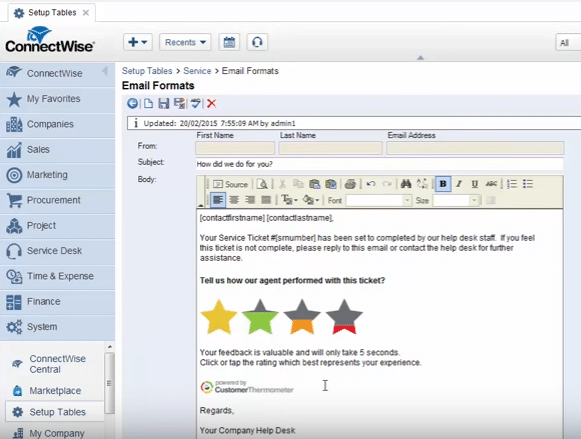Insert a numbered list in the editor
This screenshot has height=439, width=581.
(512, 184)
